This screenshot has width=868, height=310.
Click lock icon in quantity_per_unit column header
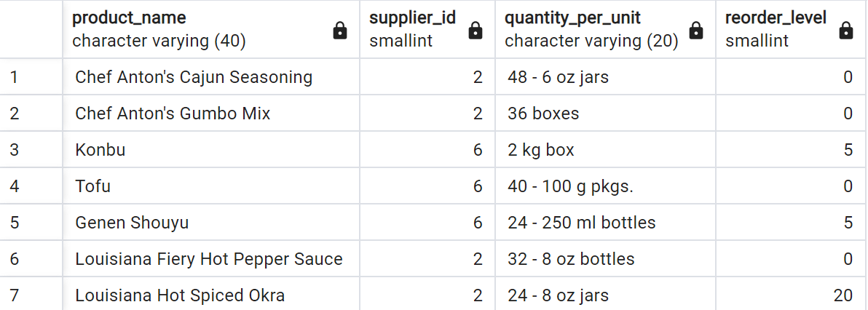[696, 31]
